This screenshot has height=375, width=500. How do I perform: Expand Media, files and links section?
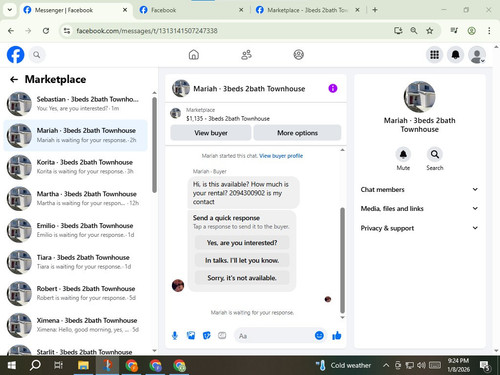click(x=419, y=209)
